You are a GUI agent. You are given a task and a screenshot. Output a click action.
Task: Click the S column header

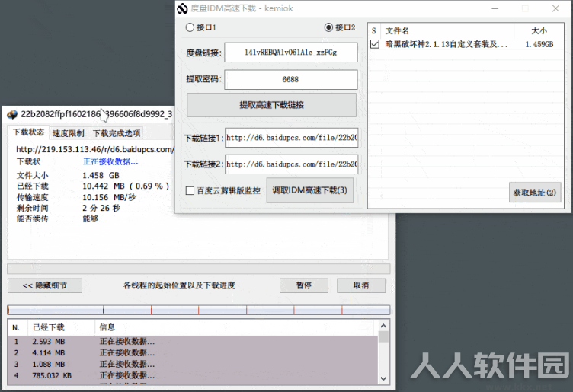tap(374, 30)
